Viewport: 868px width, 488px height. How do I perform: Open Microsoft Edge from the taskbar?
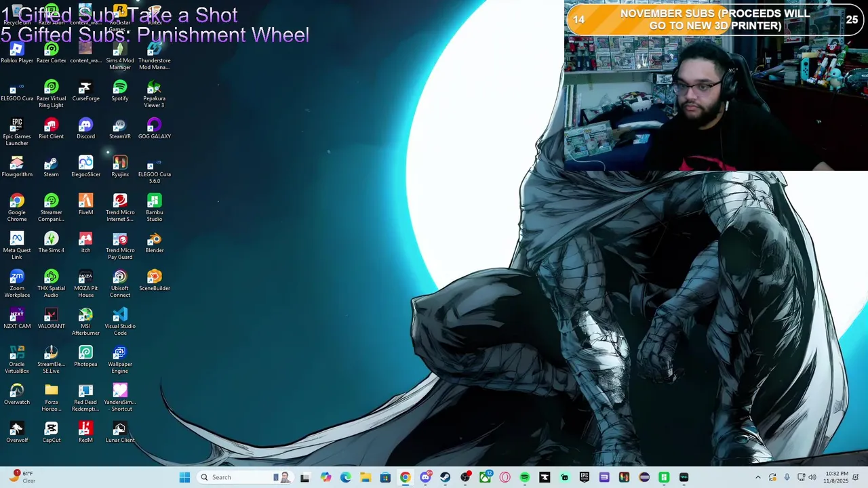(345, 477)
